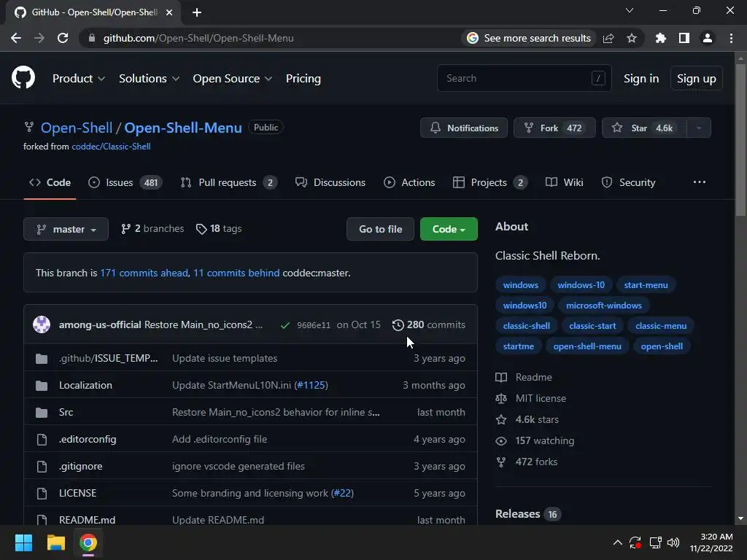Close the GitHub Open-Shell tab
747x560 pixels.
[169, 12]
